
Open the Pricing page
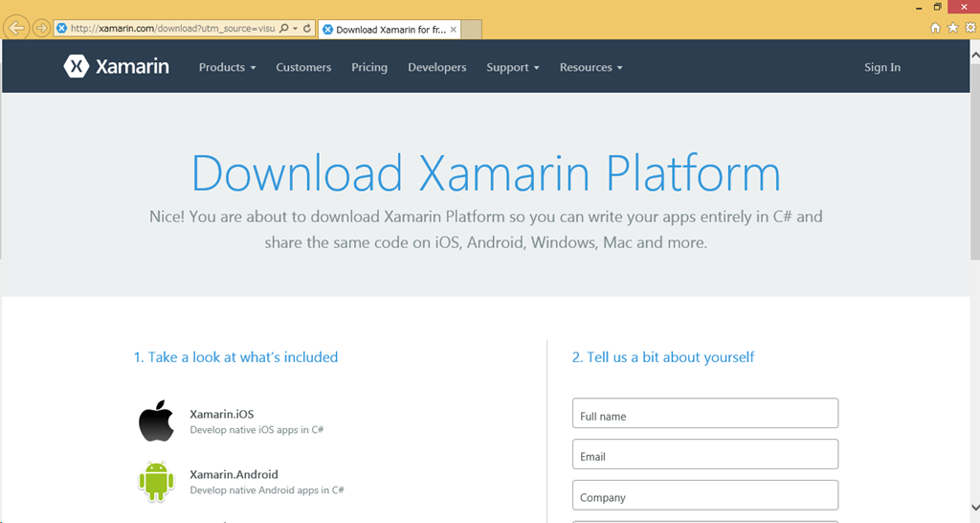point(369,67)
